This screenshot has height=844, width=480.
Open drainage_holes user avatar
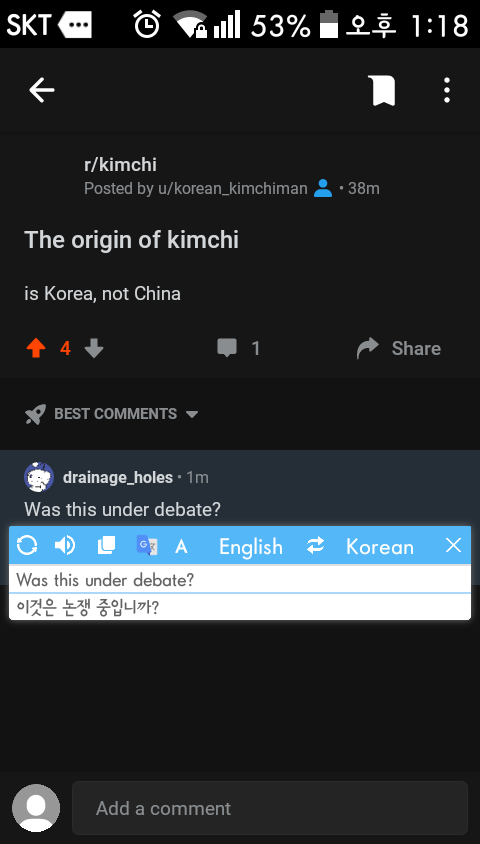[39, 477]
